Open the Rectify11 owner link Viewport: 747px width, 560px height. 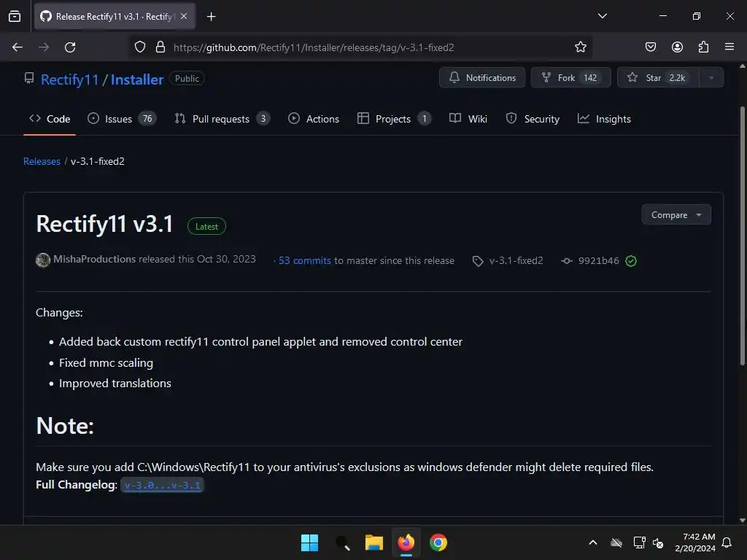(x=69, y=79)
